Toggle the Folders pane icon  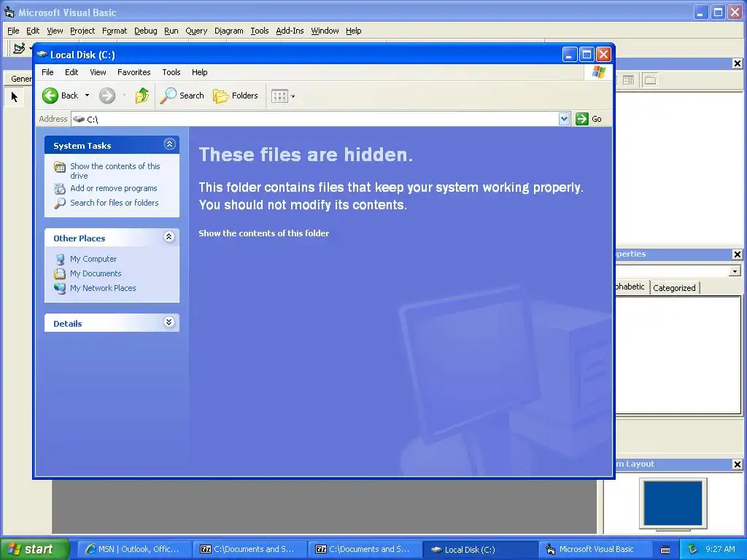point(220,96)
